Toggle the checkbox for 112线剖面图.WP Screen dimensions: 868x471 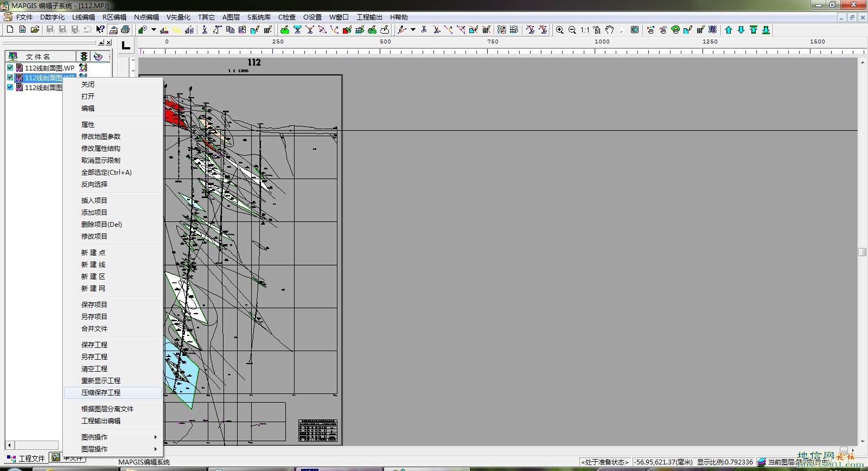click(10, 68)
